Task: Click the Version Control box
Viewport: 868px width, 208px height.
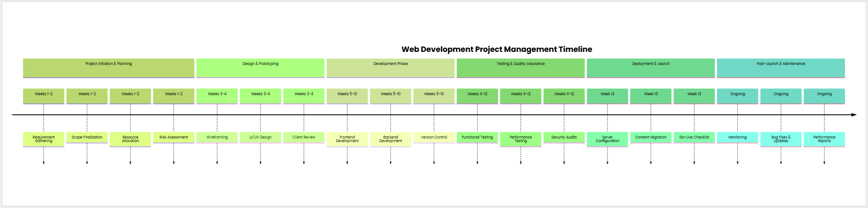Action: click(434, 137)
